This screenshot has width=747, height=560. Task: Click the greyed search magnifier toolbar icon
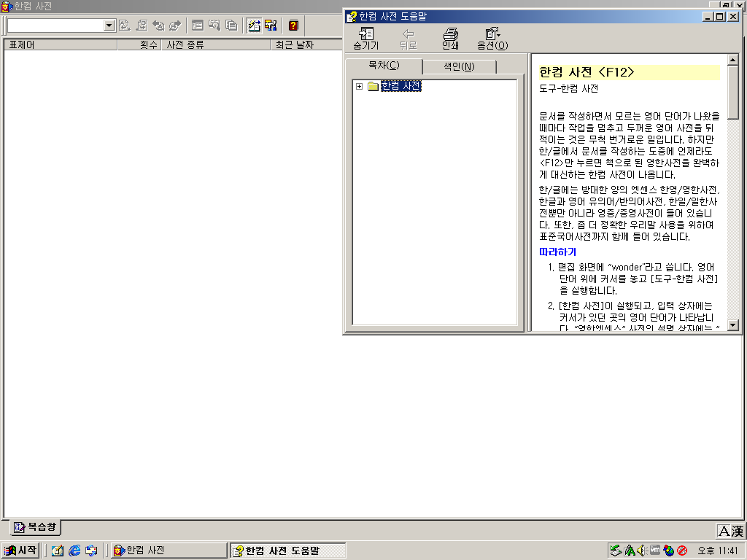tap(214, 26)
